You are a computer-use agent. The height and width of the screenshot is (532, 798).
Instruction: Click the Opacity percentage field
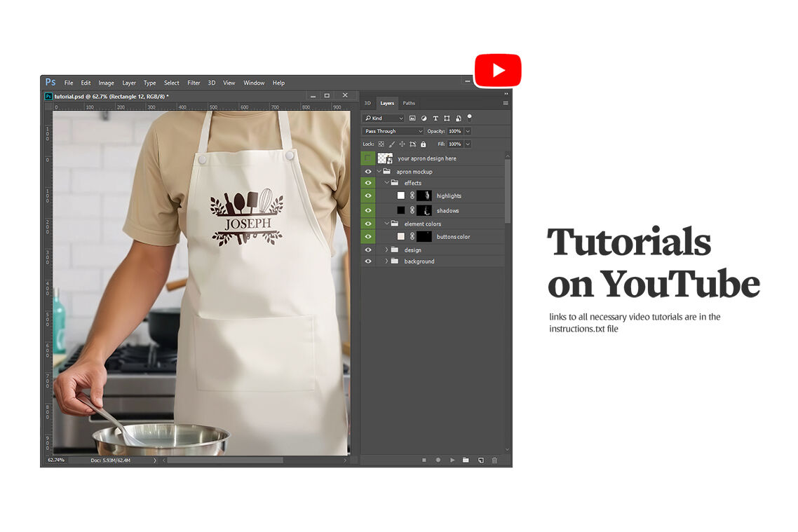(x=454, y=131)
